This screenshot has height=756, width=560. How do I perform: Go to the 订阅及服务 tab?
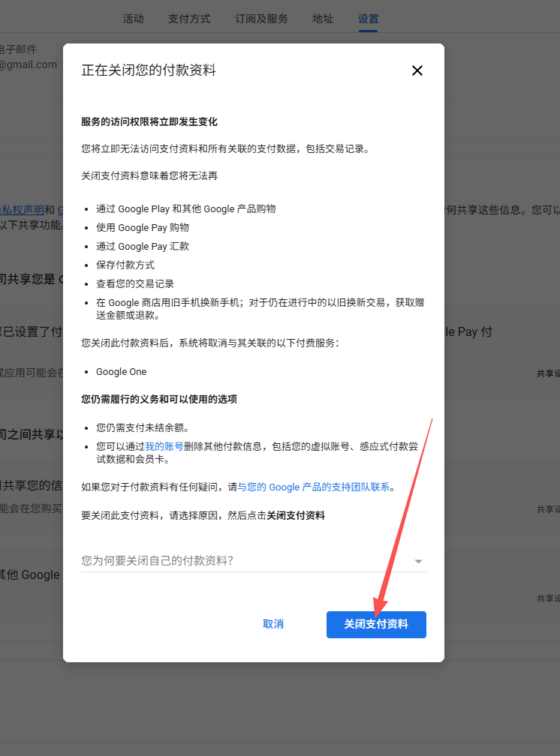[261, 19]
